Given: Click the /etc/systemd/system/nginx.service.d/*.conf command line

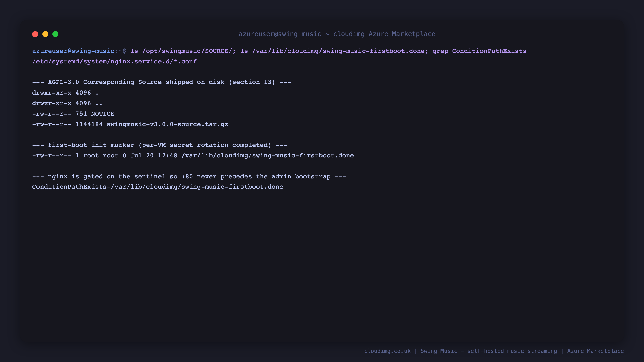Looking at the screenshot, I should click(114, 62).
